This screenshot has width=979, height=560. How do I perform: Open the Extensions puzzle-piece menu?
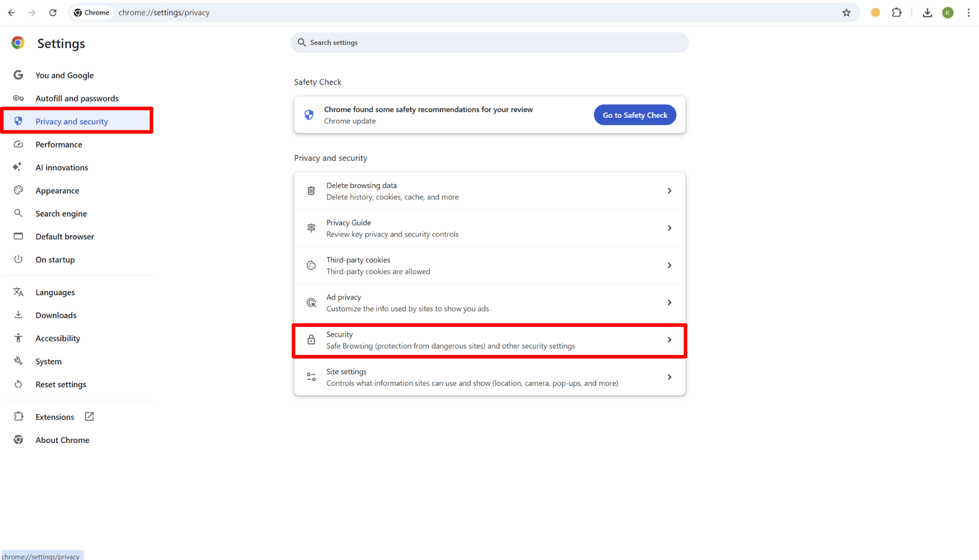[897, 13]
